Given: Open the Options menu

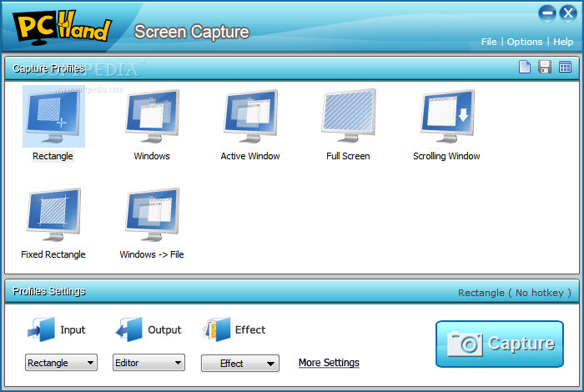Looking at the screenshot, I should click(x=525, y=42).
